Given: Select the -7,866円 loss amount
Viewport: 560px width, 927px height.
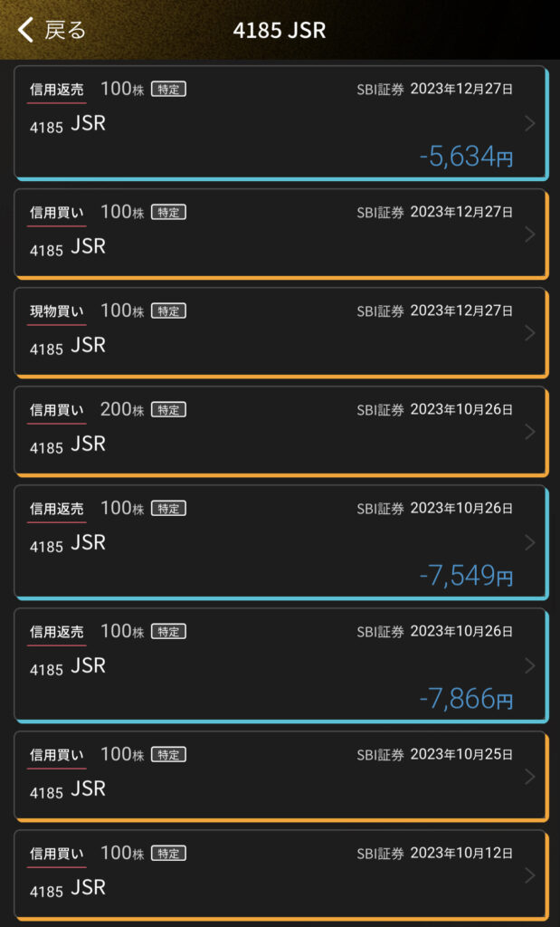Looking at the screenshot, I should pos(466,699).
